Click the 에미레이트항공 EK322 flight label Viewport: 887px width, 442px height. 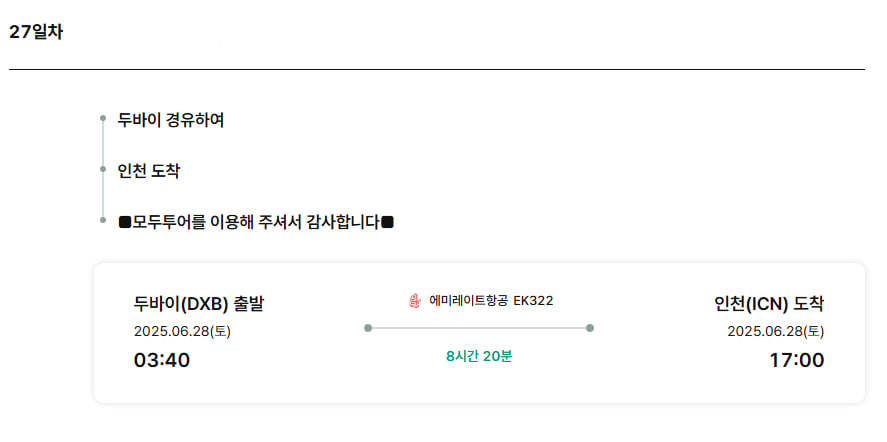[491, 301]
